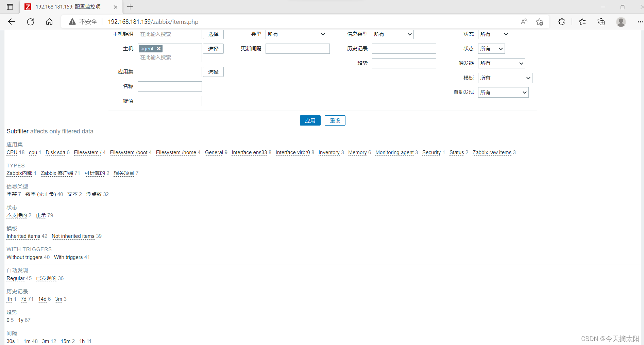
Task: Filter by CPU application subfilter
Action: coord(12,152)
